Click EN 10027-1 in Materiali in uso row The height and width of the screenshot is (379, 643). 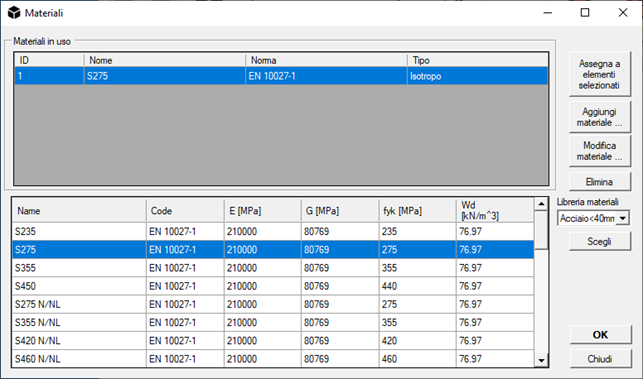(326, 76)
